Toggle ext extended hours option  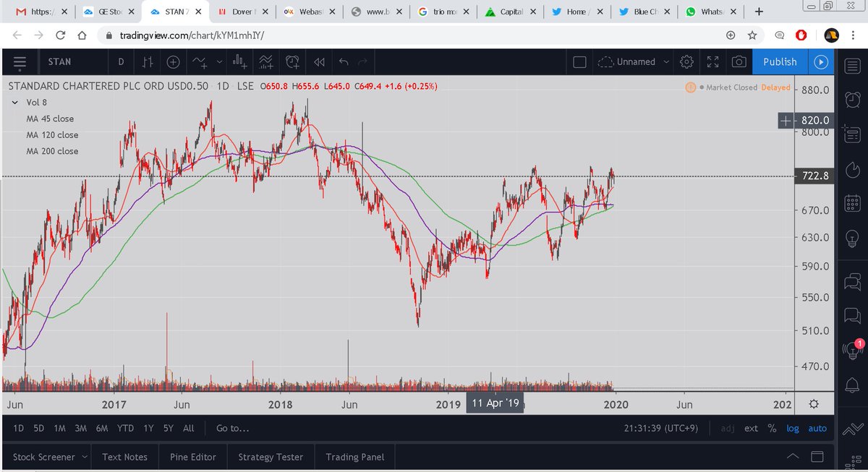pyautogui.click(x=752, y=428)
